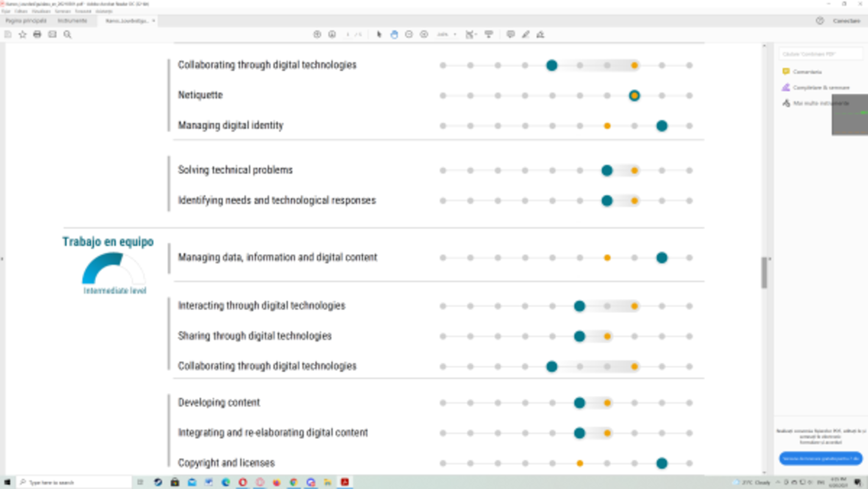Choose the arrow selection tool
Viewport: 868px width, 489px height.
pyautogui.click(x=379, y=34)
